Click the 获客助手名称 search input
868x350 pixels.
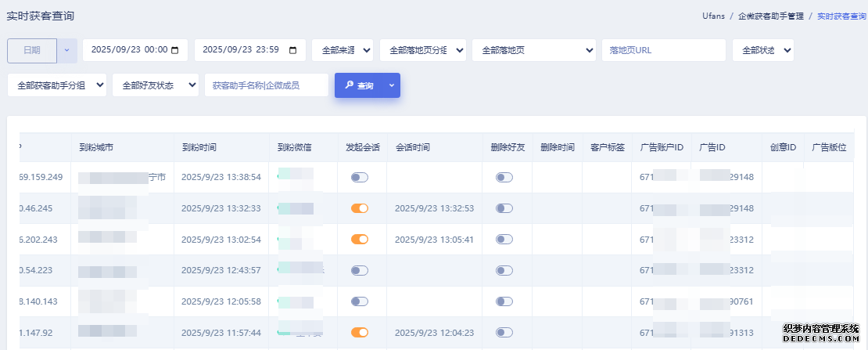click(266, 85)
